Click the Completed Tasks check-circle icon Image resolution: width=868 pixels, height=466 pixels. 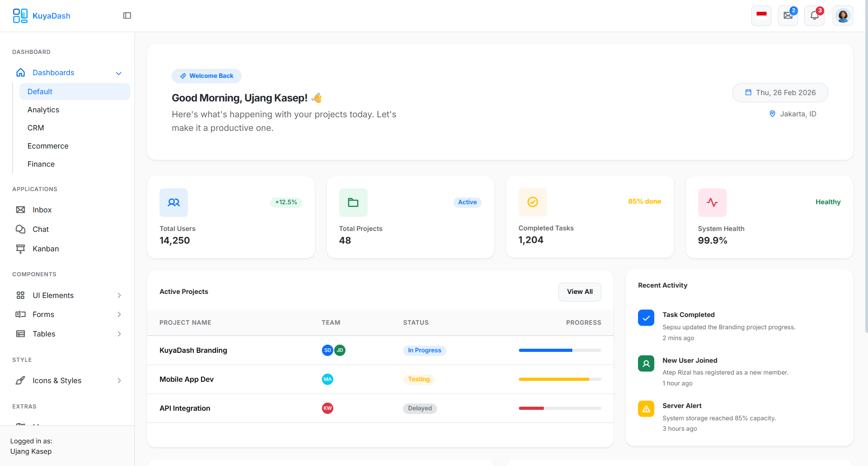(532, 202)
